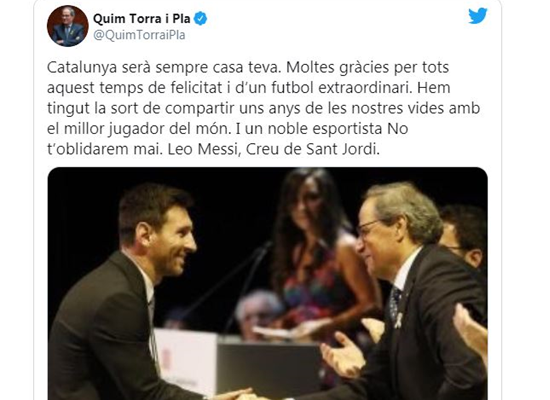This screenshot has height=400, width=550.
Task: Click the white lectern panel in the photo
Action: click(x=186, y=361)
